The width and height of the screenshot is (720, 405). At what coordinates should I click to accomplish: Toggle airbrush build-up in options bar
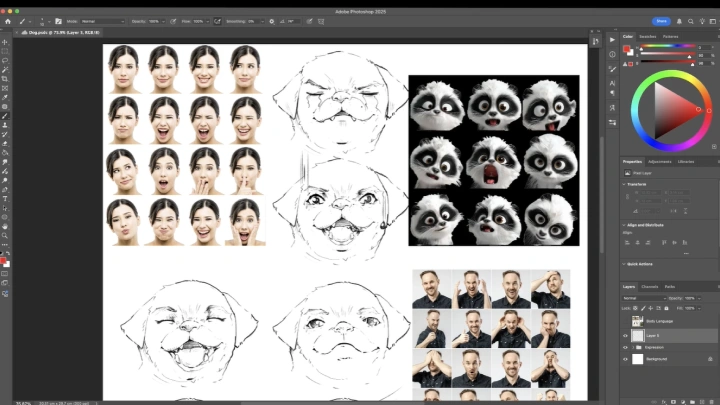(x=217, y=21)
